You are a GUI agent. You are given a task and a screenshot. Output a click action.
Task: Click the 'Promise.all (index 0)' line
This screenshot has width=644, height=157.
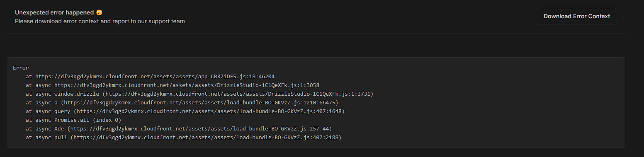click(87, 120)
